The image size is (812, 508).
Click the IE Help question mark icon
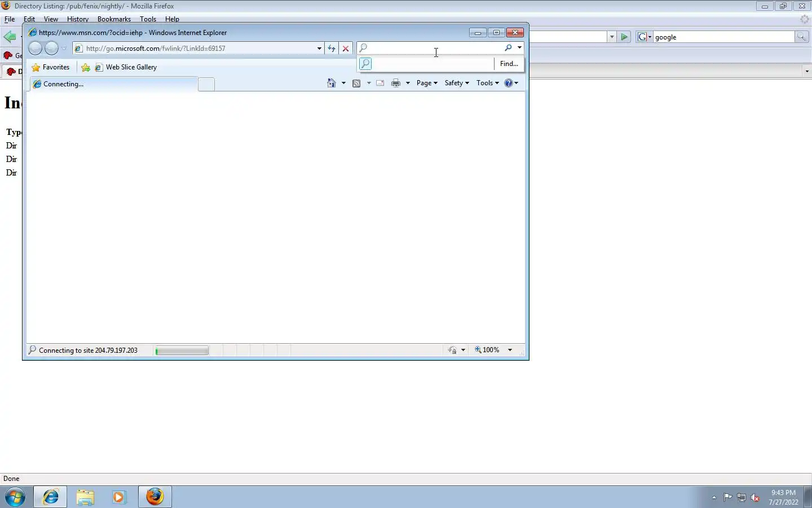508,83
